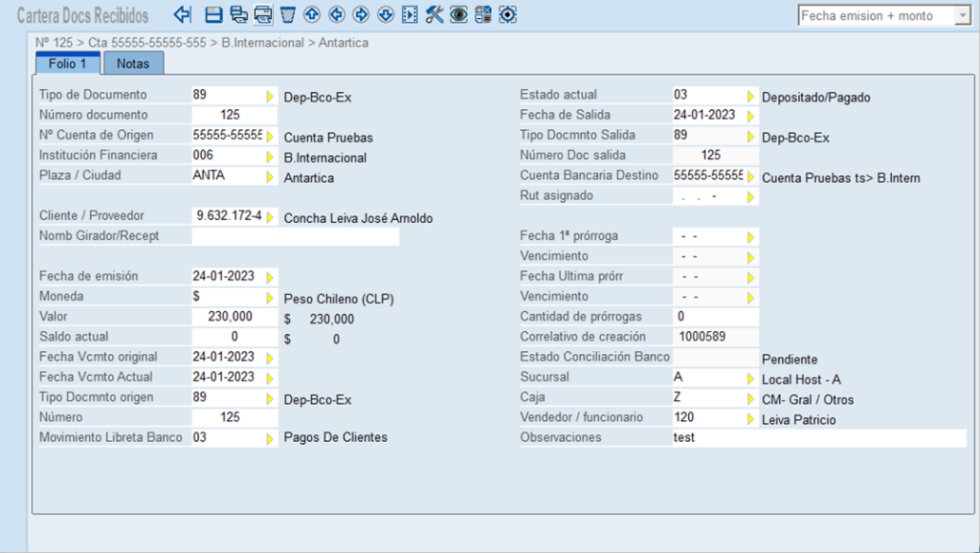
Task: Click the gear target settings icon
Action: click(507, 14)
